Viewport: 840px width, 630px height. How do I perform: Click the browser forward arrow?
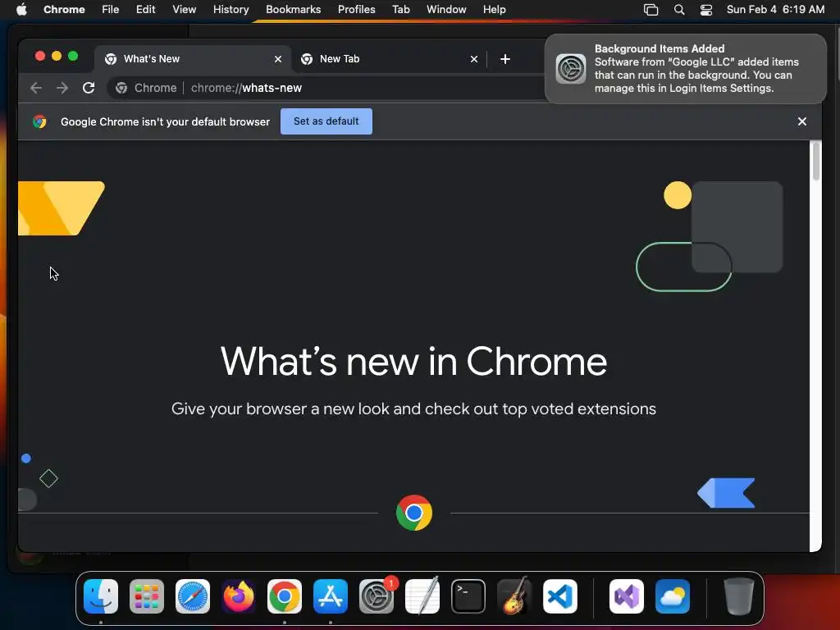(62, 88)
